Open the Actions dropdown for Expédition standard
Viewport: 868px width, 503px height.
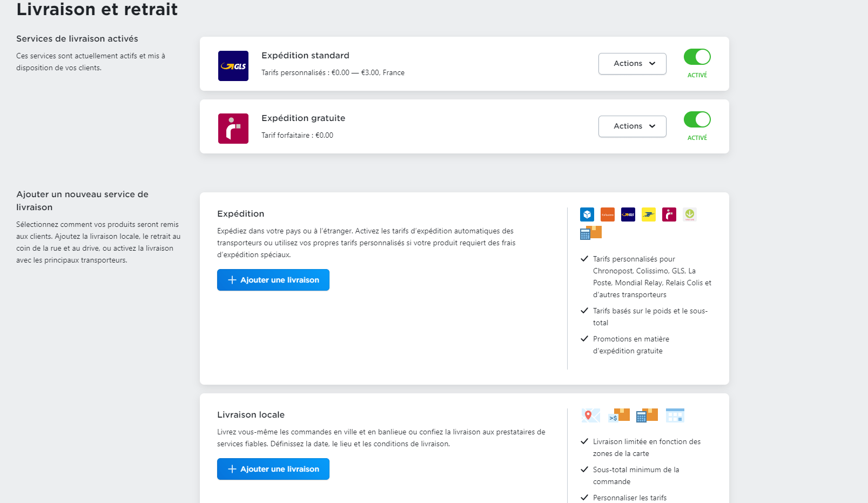tap(632, 64)
